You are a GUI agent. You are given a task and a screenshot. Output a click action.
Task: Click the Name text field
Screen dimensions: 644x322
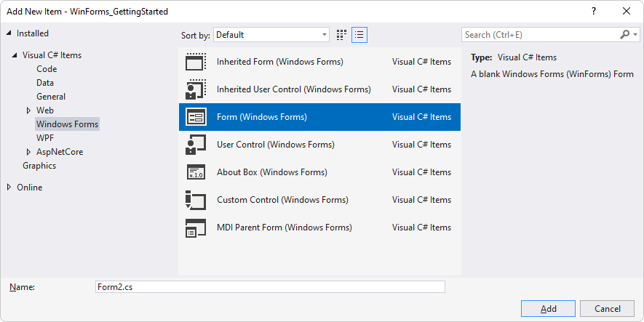[269, 287]
